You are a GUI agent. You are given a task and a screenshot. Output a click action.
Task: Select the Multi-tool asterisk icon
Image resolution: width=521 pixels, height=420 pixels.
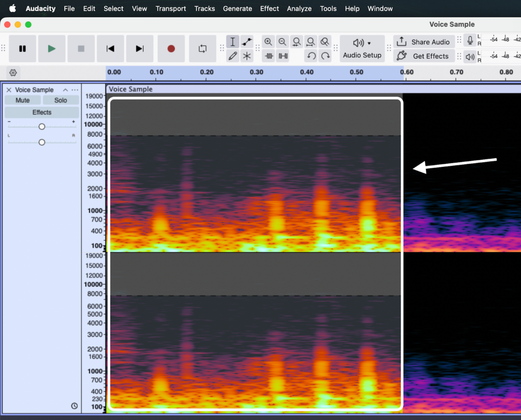point(247,56)
